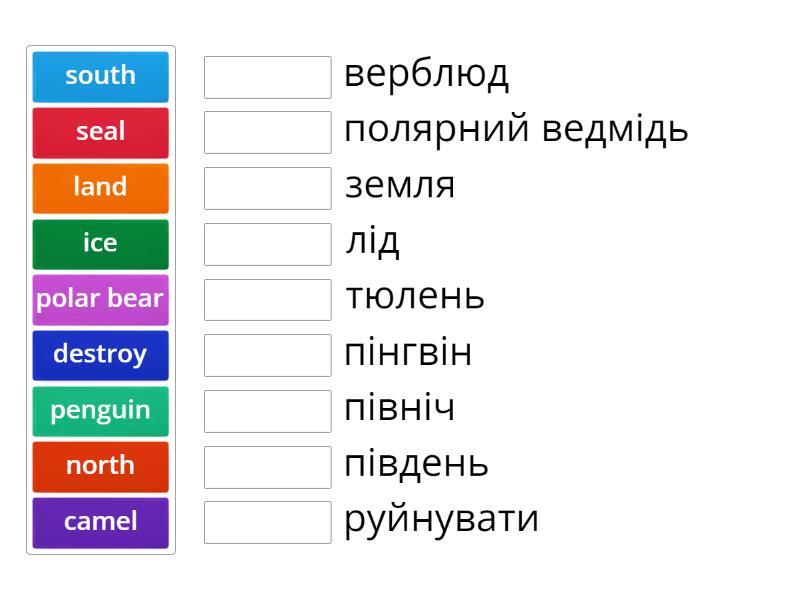Click the teal "penguin" tile
The height and width of the screenshot is (600, 800).
click(100, 410)
